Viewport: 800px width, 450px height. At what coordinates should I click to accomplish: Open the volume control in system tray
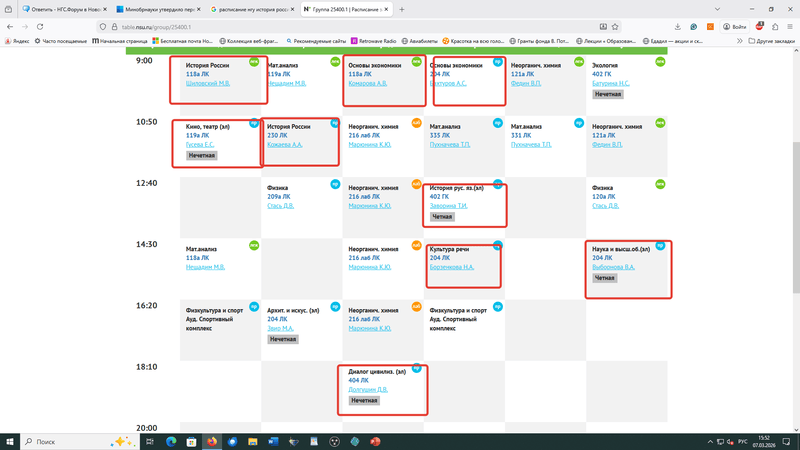[x=730, y=442]
